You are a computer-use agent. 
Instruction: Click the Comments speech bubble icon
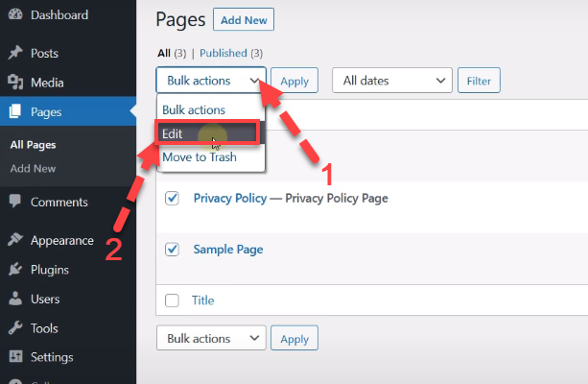click(x=15, y=202)
